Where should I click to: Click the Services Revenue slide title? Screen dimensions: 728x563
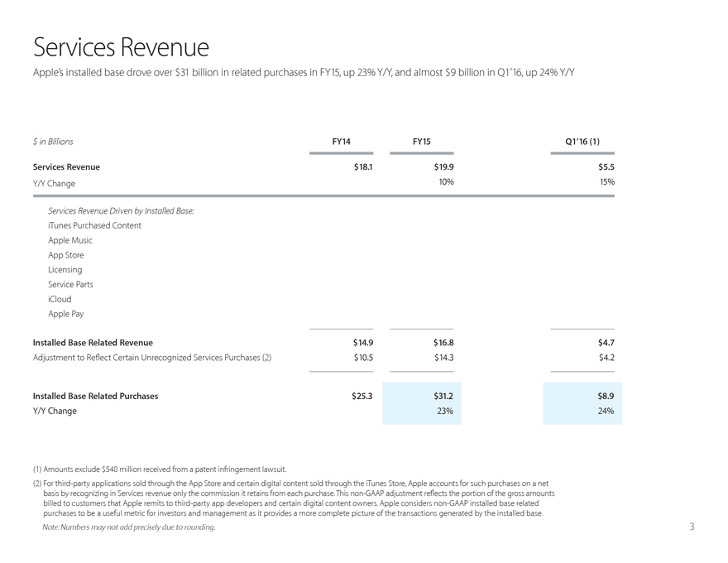[121, 45]
